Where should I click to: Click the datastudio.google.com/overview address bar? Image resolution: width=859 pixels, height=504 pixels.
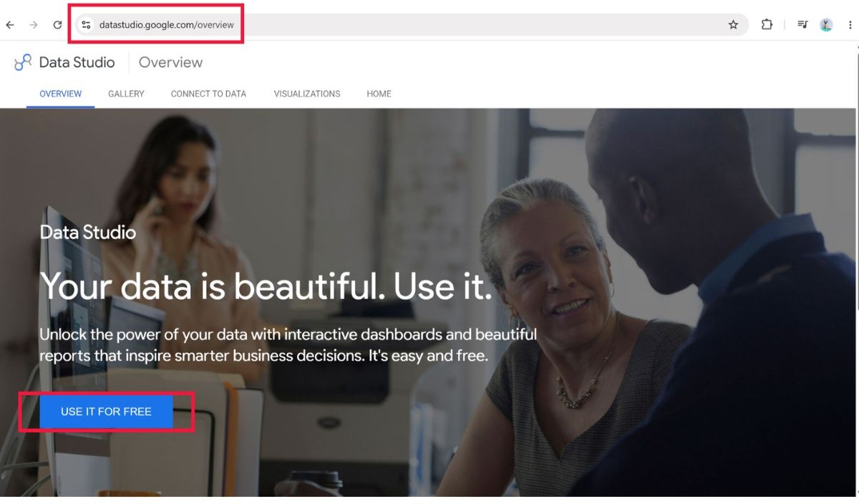pos(412,25)
